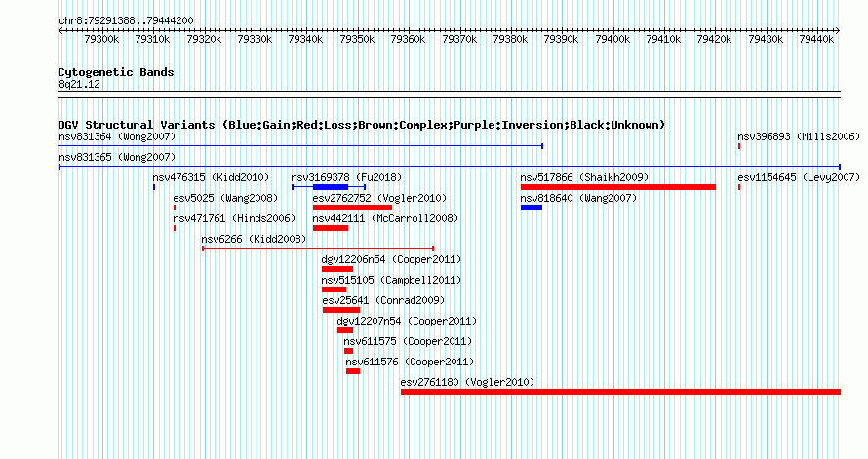The image size is (868, 459).
Task: Open the esv2762752 (Vogler2010) label
Action: (379, 198)
